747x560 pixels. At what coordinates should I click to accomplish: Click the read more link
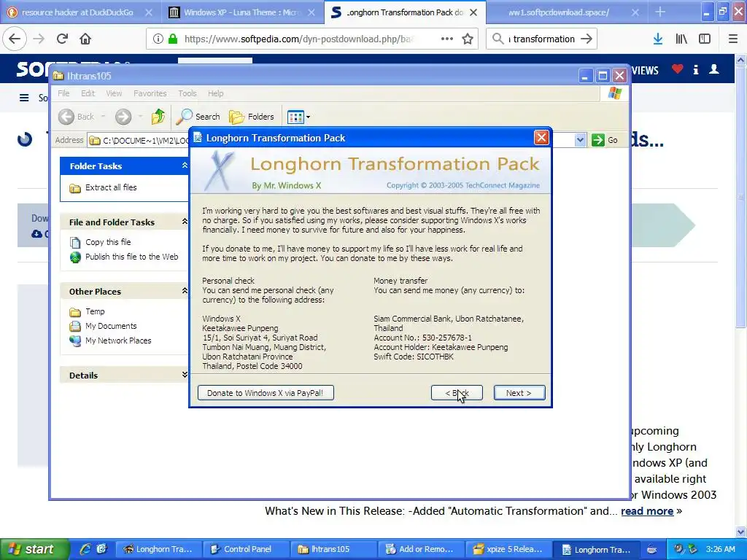647,511
